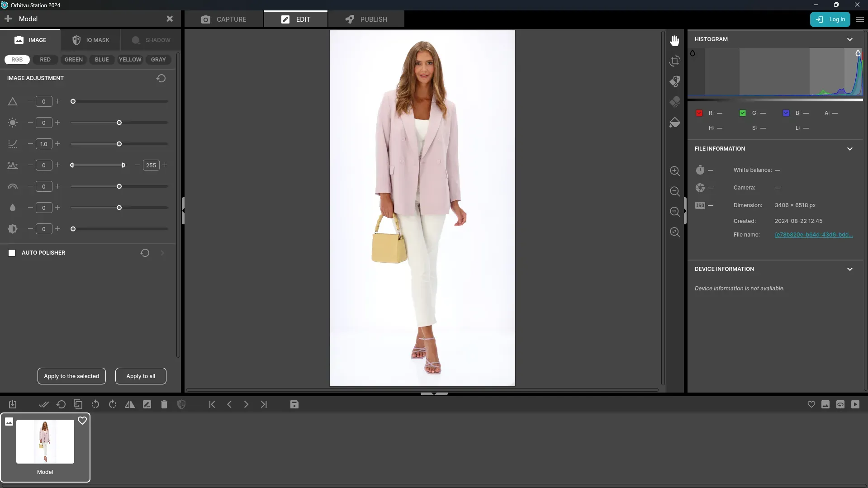Image resolution: width=868 pixels, height=488 pixels.
Task: Open the IQ Mask tab
Action: pyautogui.click(x=91, y=40)
